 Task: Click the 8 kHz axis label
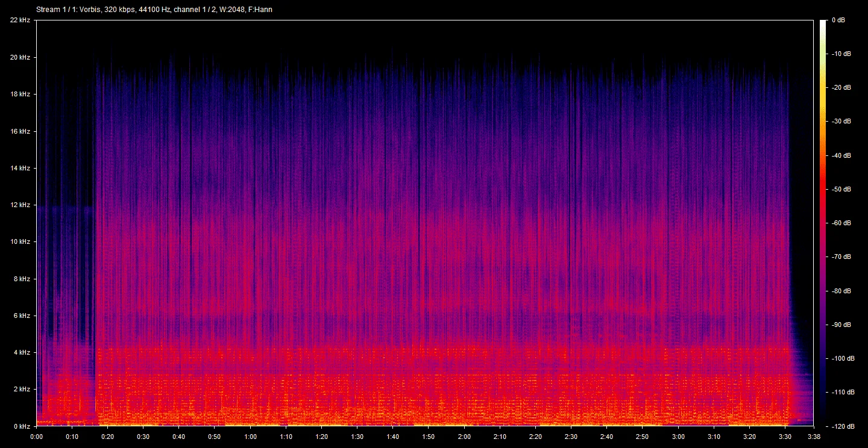22,279
